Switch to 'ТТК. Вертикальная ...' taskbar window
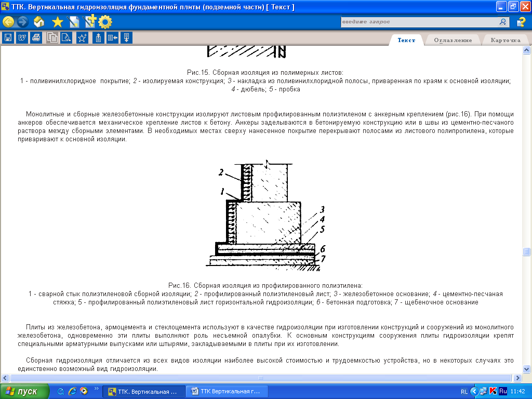Viewport: 532px width, 399px height. point(144,392)
